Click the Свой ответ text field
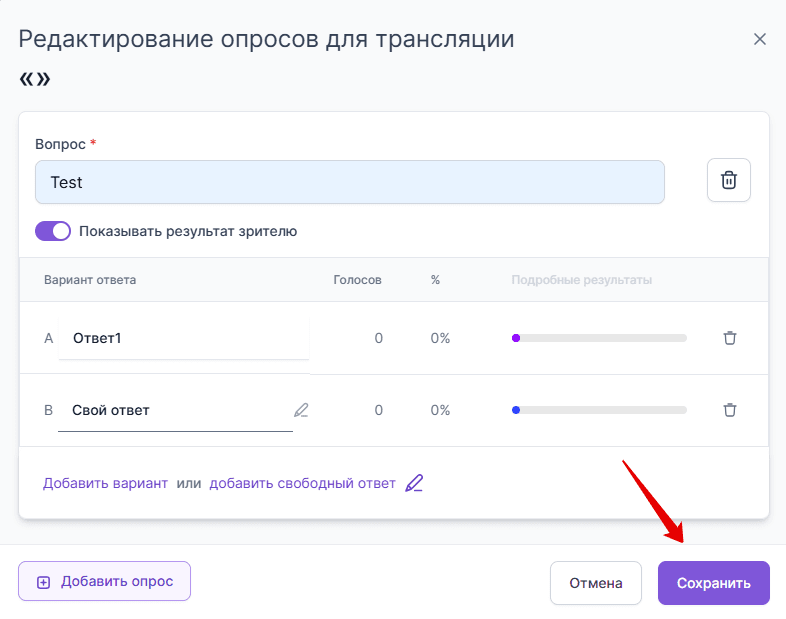This screenshot has width=786, height=619. click(175, 410)
